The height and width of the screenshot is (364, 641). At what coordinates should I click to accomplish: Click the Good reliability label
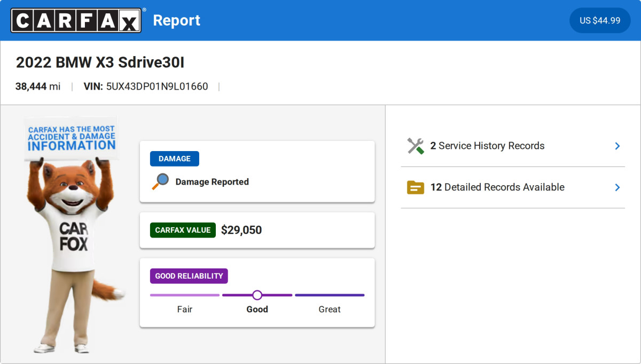pos(257,310)
